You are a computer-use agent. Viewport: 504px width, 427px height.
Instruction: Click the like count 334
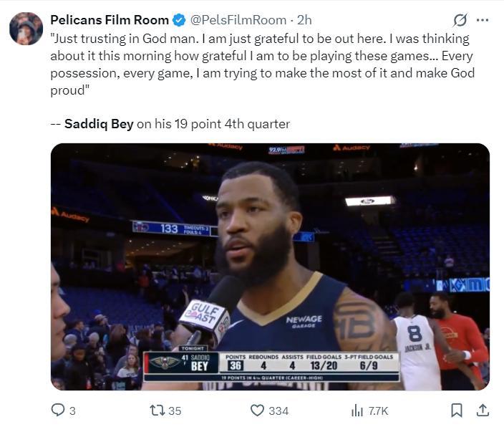click(278, 411)
